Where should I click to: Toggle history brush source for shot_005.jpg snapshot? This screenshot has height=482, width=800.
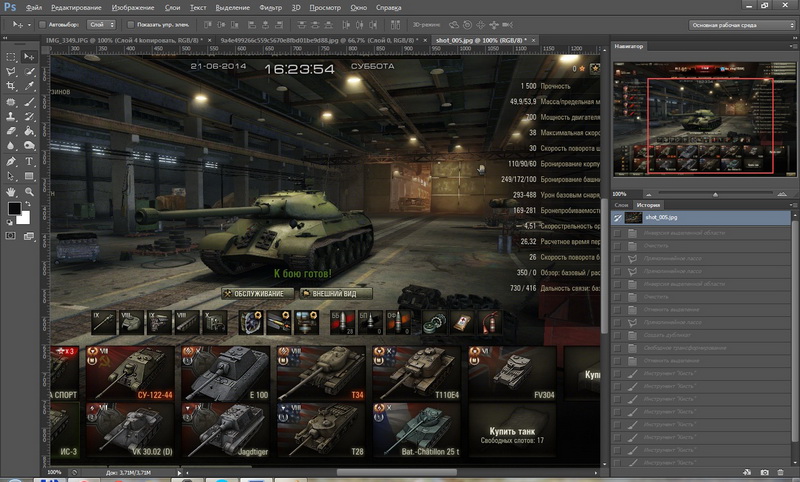click(617, 217)
